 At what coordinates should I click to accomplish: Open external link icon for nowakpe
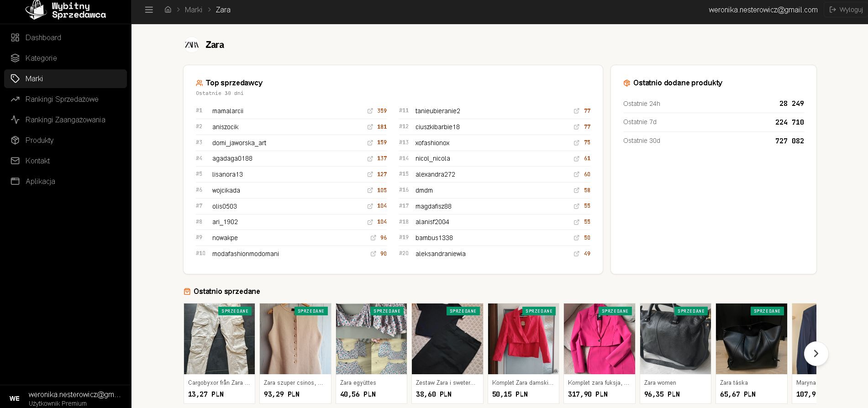pyautogui.click(x=374, y=238)
